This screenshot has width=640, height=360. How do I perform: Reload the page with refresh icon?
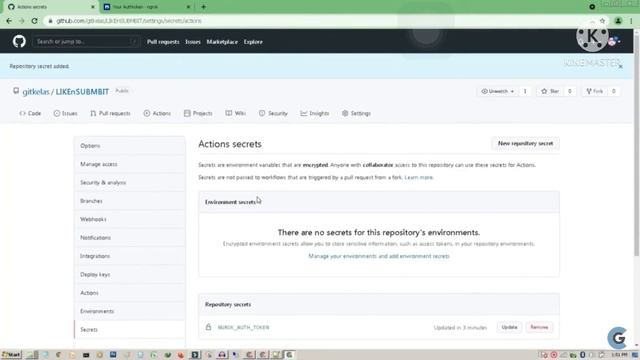point(35,21)
